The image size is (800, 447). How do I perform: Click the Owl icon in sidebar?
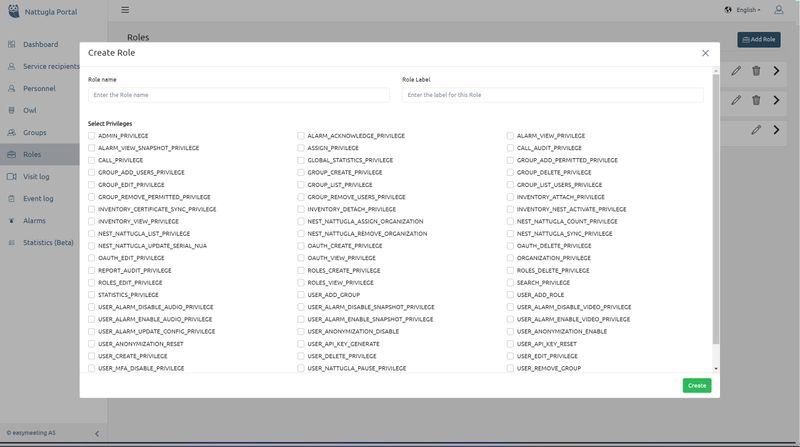pyautogui.click(x=12, y=110)
